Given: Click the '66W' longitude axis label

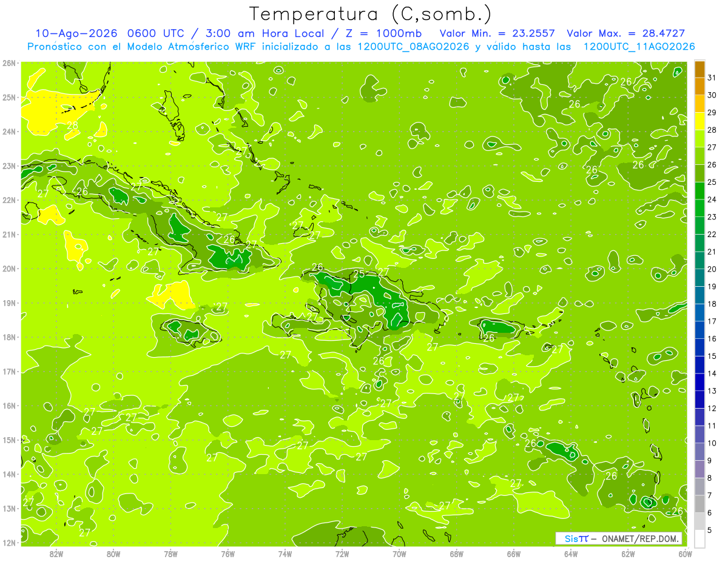Looking at the screenshot, I should click(x=514, y=554).
